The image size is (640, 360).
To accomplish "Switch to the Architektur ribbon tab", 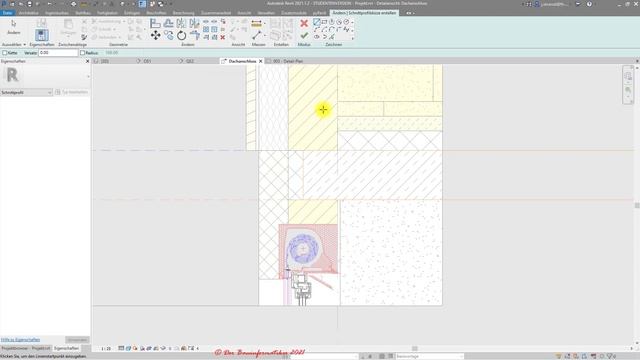I will [29, 13].
